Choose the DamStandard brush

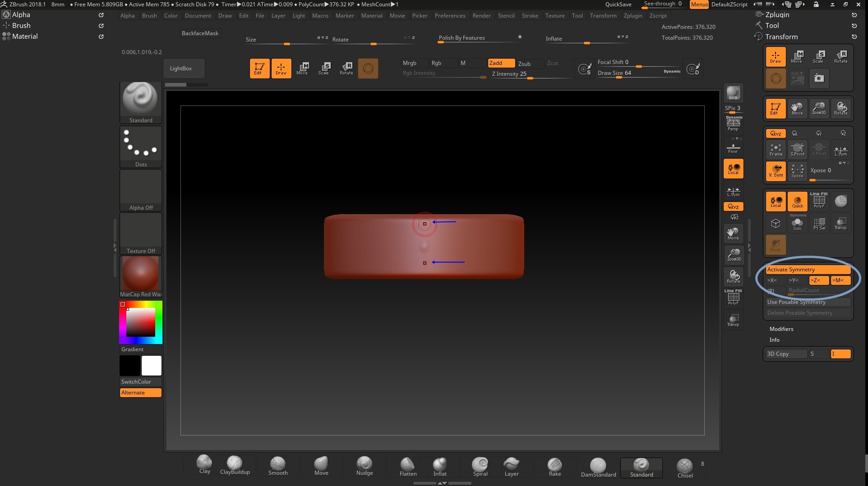click(598, 467)
